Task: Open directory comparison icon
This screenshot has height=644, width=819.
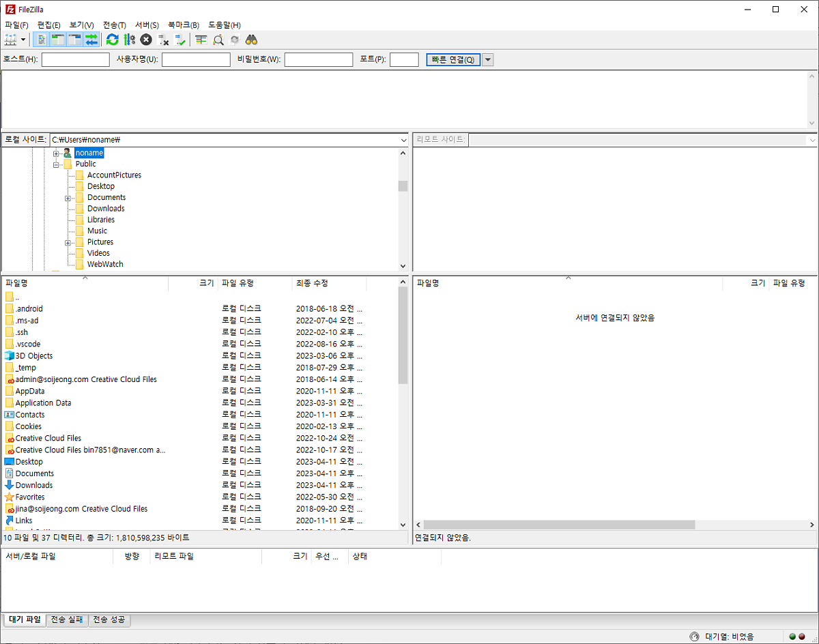Action: (x=218, y=40)
